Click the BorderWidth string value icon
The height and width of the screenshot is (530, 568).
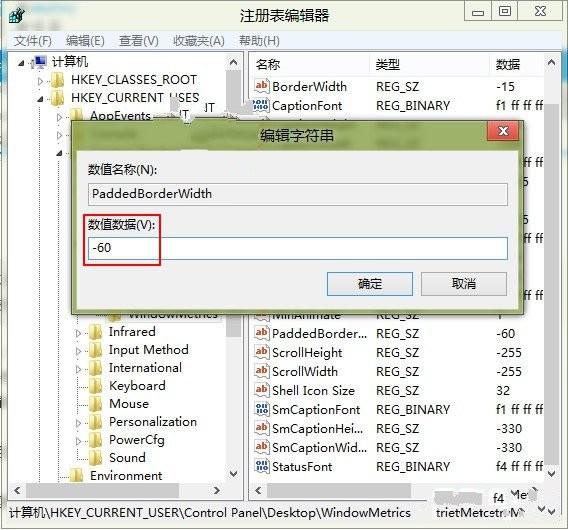coord(262,86)
